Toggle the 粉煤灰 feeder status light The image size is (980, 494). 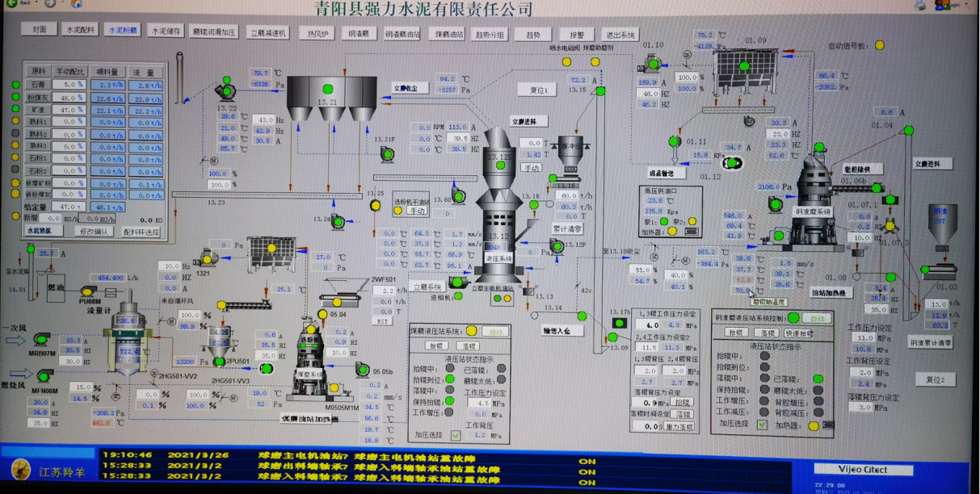point(15,96)
